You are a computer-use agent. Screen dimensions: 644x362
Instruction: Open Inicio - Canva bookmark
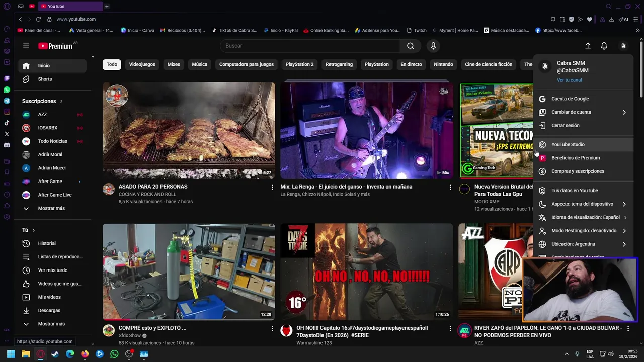point(137,30)
